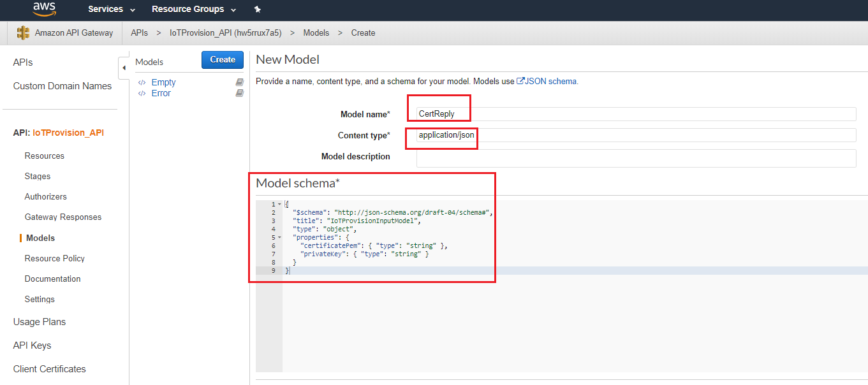Image resolution: width=868 pixels, height=385 pixels.
Task: Click the "privateKey" line in editor
Action: coord(364,254)
